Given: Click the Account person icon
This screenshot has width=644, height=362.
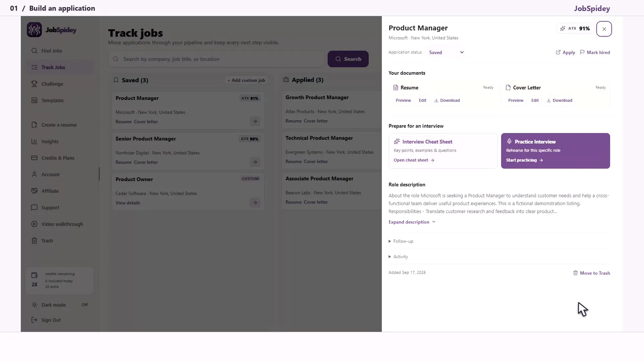Looking at the screenshot, I should coord(34,174).
